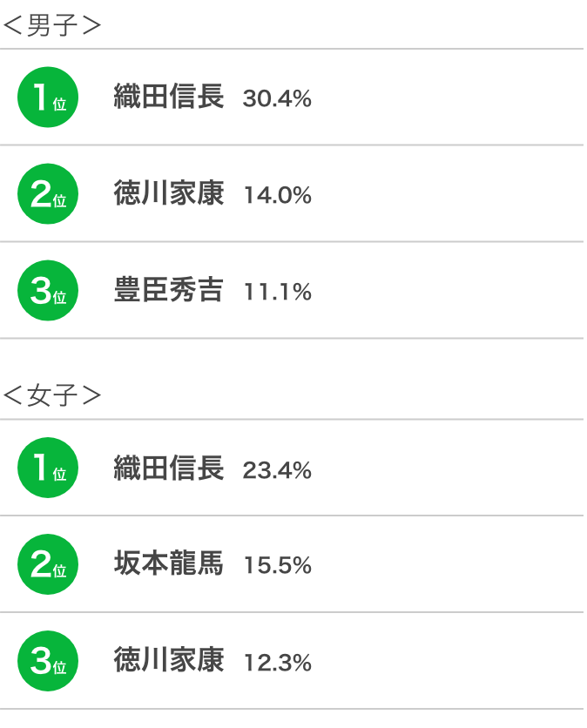Click the 1位 badge in the 男子 section
The height and width of the screenshot is (728, 587).
click(48, 98)
